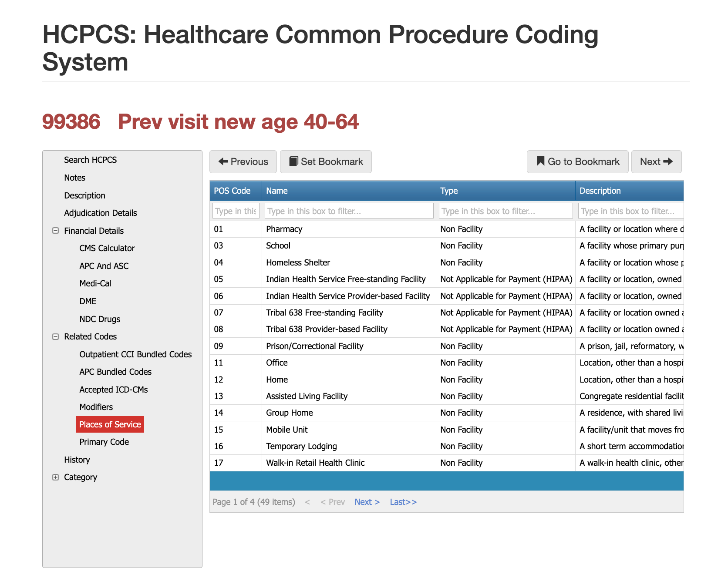This screenshot has width=728, height=578.
Task: Go back using the Previous arrow button
Action: point(243,161)
